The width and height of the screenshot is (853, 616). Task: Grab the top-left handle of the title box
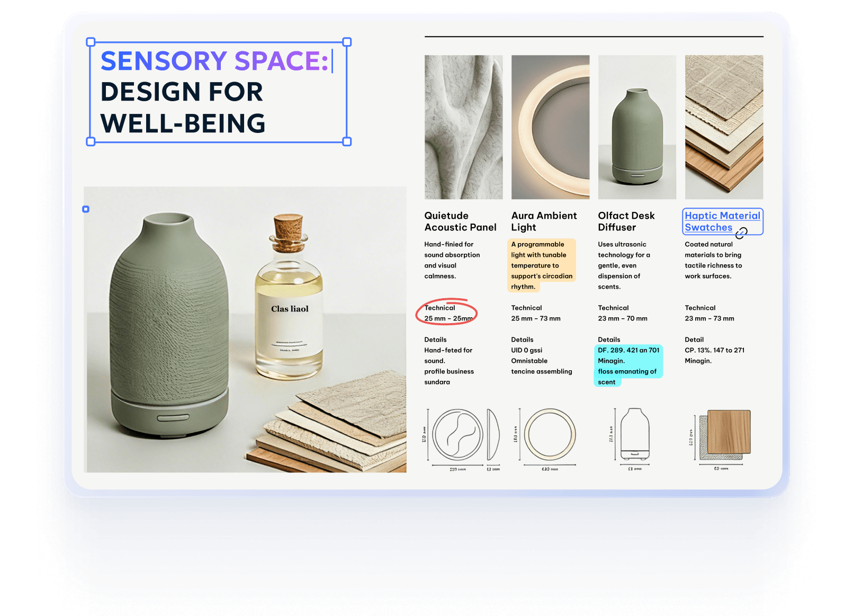click(91, 42)
